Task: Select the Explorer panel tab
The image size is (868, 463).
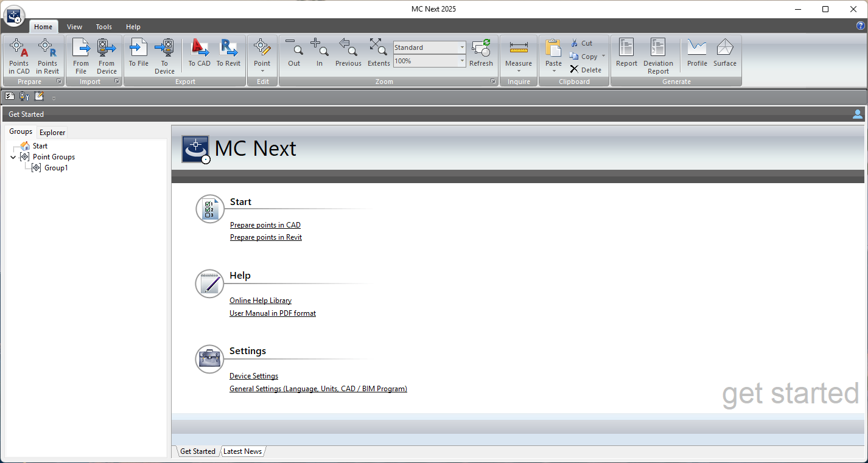Action: click(52, 132)
